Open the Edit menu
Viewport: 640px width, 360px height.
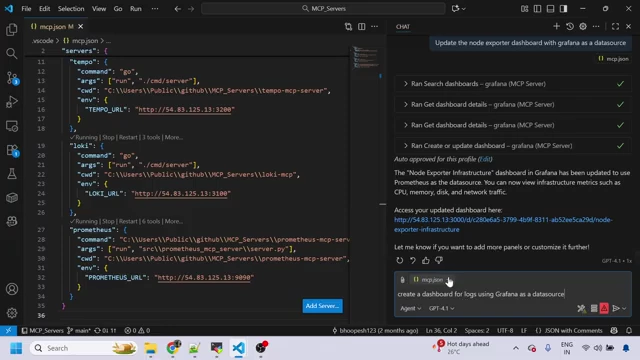44,9
